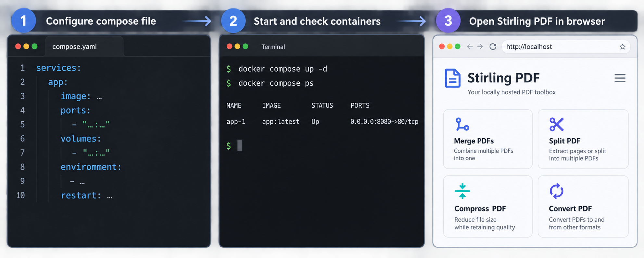Click the Terminal window title
Screen dimensions: 644x258
pyautogui.click(x=273, y=47)
